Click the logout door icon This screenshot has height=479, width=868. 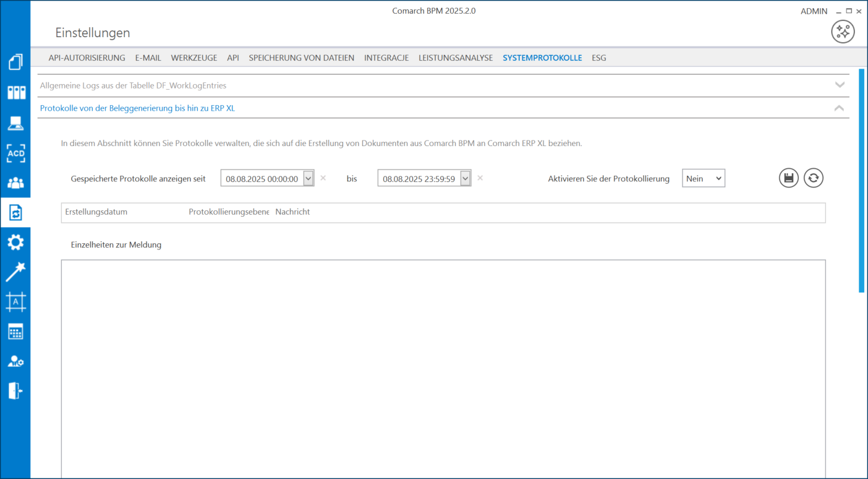(x=15, y=391)
